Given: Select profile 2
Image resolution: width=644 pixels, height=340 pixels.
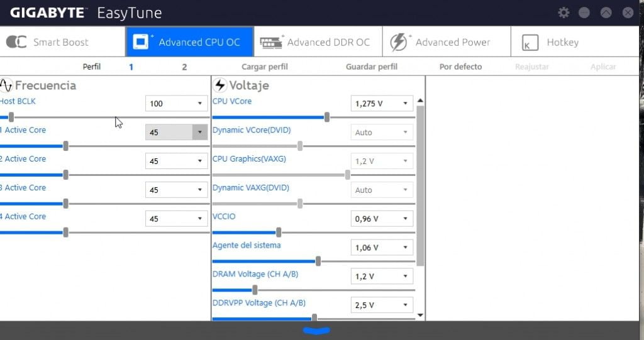Looking at the screenshot, I should (184, 67).
